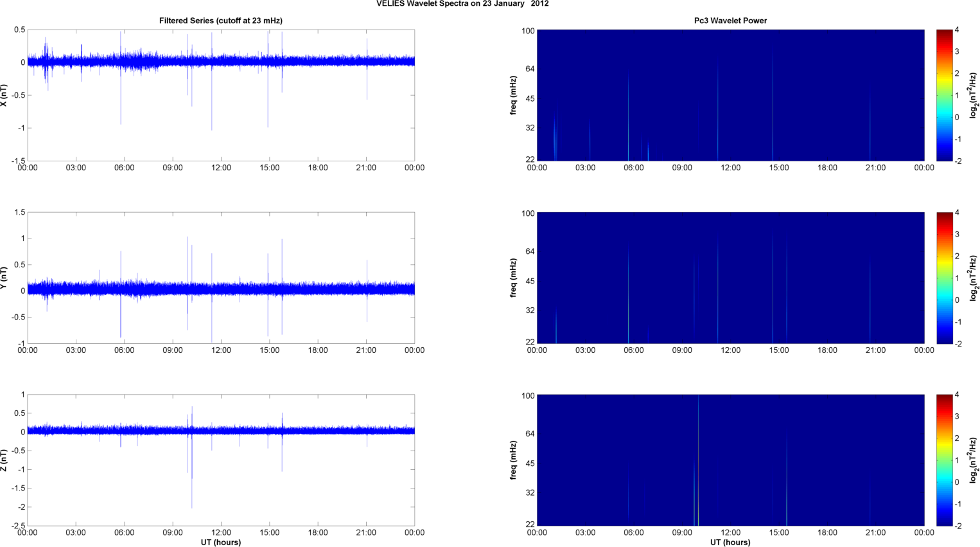Screen dimensions: 980x547
Task: Click the 12:00 tick under the X time series
Action: 221,168
